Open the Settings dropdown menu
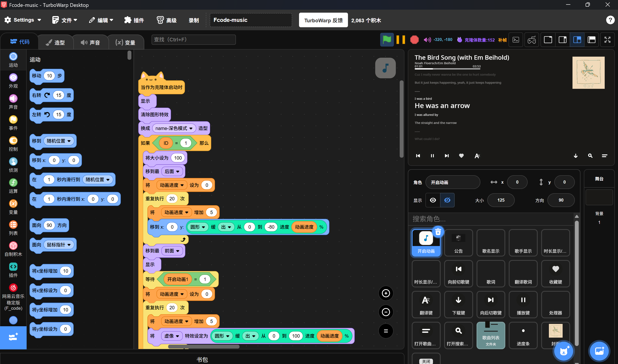Image resolution: width=618 pixels, height=364 pixels. (23, 20)
